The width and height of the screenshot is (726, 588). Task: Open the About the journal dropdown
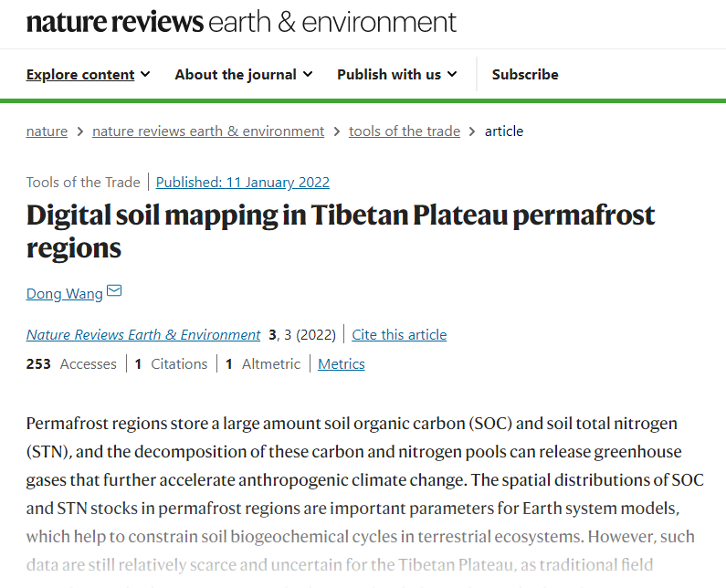(244, 75)
